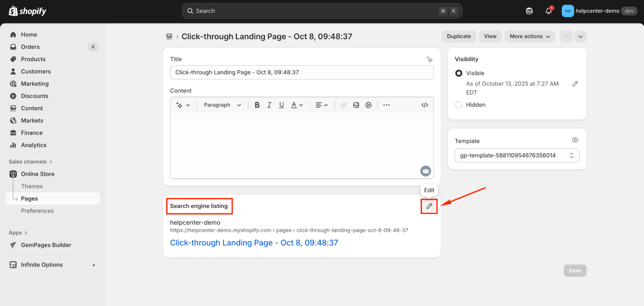Click the Bold formatting icon
Image resolution: width=644 pixels, height=306 pixels.
click(x=257, y=105)
